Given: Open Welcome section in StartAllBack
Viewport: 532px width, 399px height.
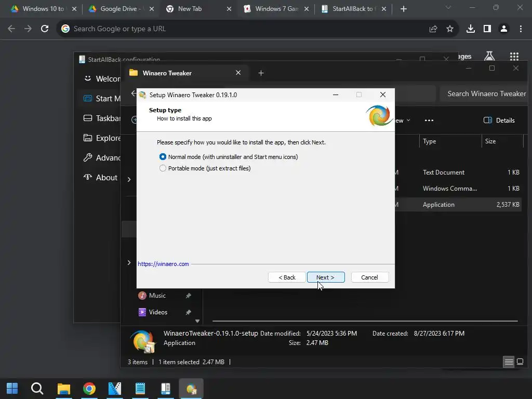Looking at the screenshot, I should point(102,79).
